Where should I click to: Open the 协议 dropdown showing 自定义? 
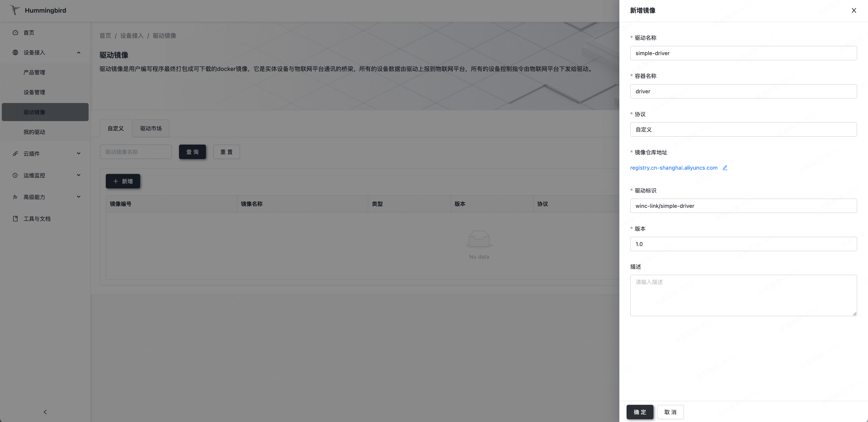pos(743,129)
